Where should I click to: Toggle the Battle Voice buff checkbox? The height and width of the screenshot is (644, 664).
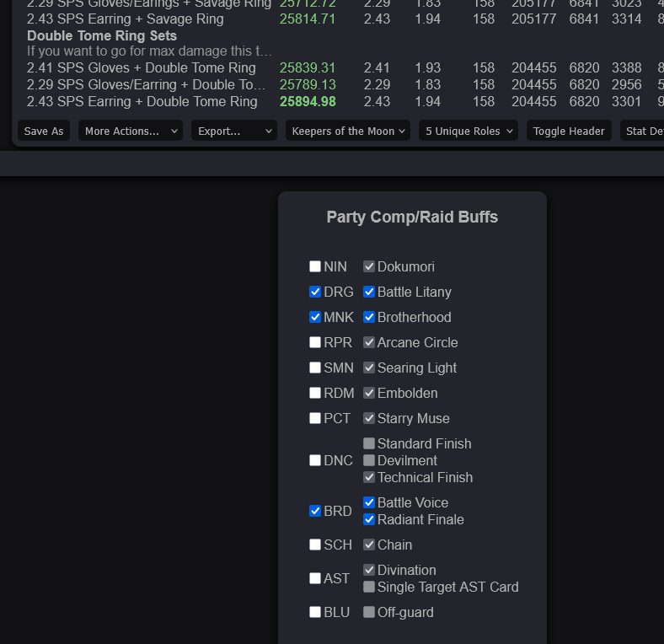coord(369,502)
